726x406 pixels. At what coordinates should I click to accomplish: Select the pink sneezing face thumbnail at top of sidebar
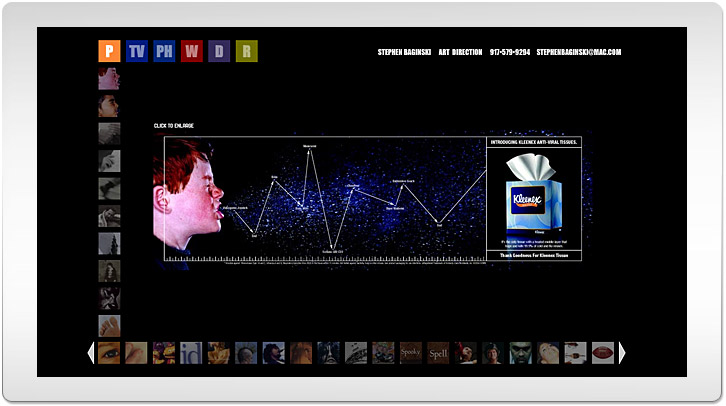(x=109, y=79)
